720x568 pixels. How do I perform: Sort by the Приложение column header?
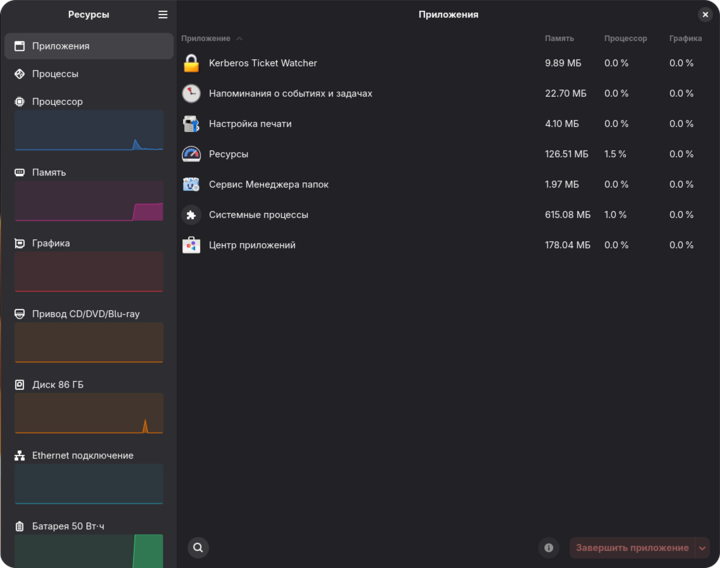point(206,39)
